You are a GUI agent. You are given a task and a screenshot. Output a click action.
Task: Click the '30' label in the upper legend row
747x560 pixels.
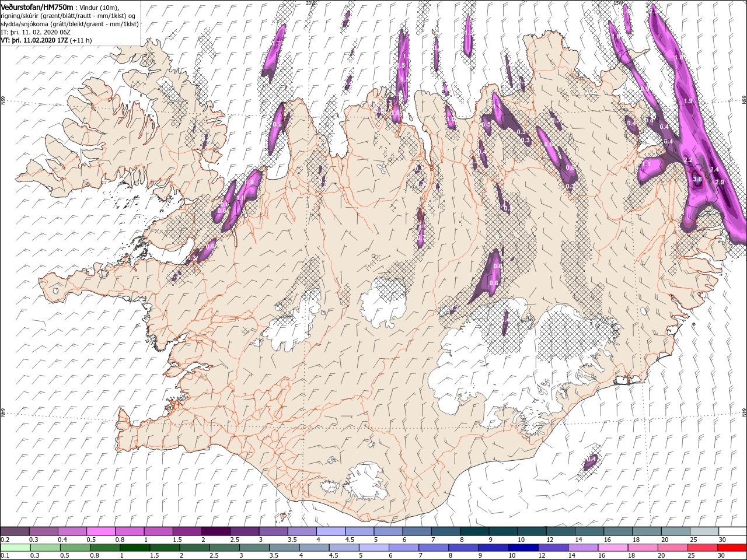[722, 540]
